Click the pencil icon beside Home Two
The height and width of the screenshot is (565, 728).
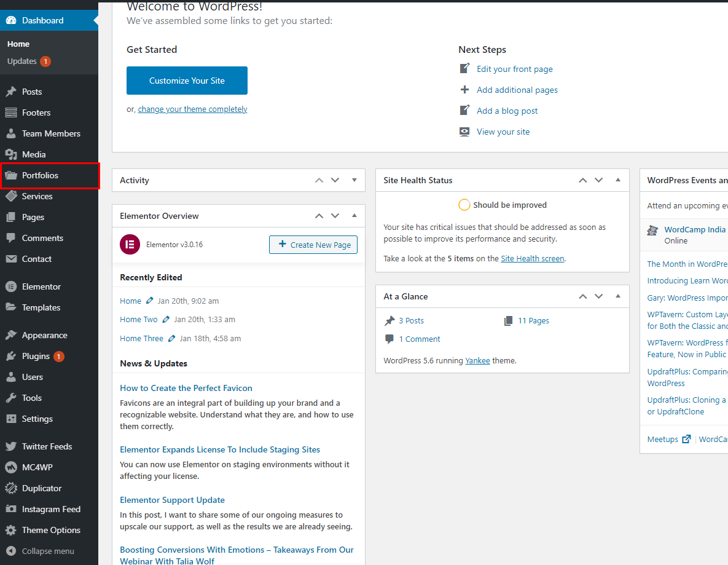[x=166, y=320]
